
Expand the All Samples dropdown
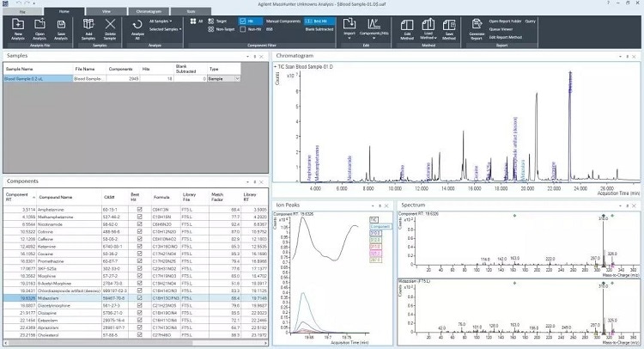point(162,20)
